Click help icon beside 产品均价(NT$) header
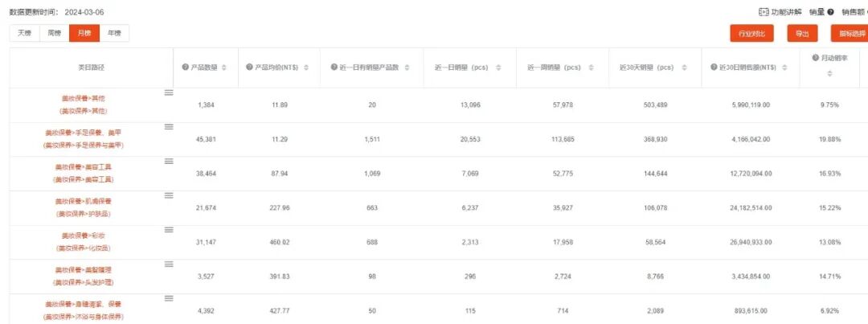 pos(249,67)
